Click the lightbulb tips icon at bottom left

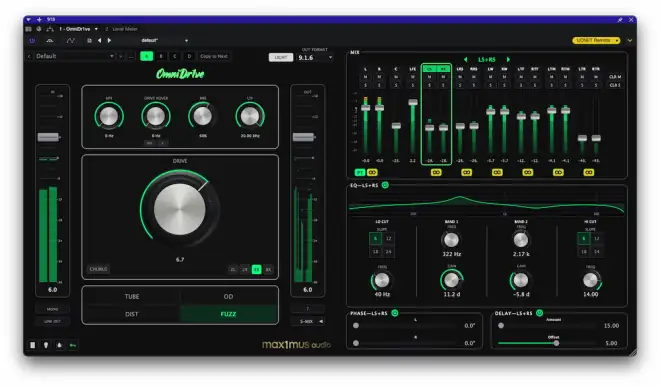click(x=46, y=345)
